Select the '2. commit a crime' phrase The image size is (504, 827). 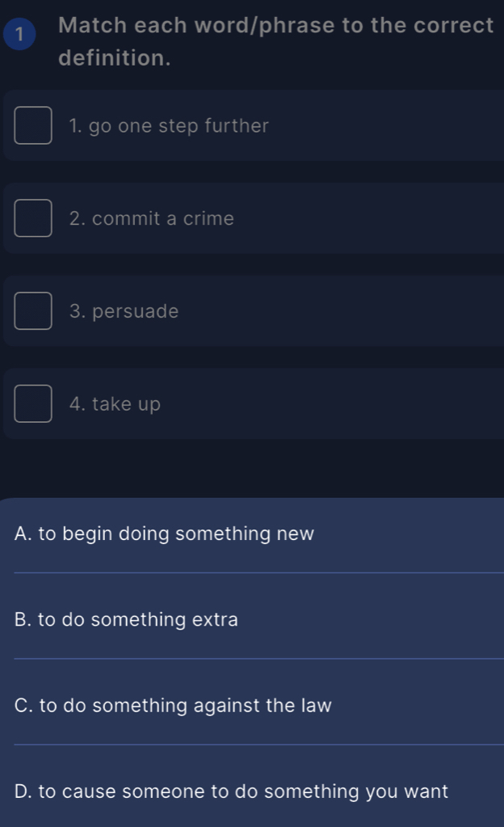(152, 219)
